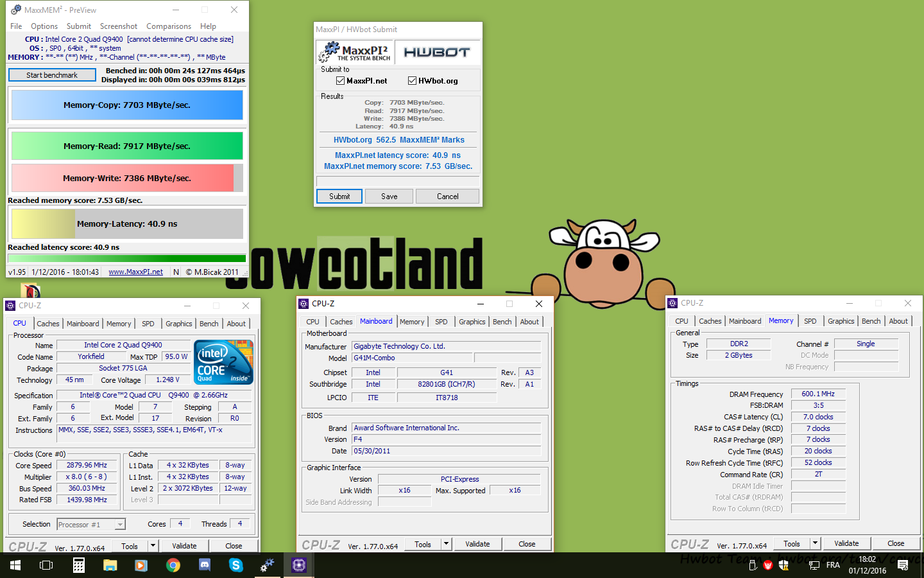Click the HWBOT logo in submit dialog

[x=437, y=53]
